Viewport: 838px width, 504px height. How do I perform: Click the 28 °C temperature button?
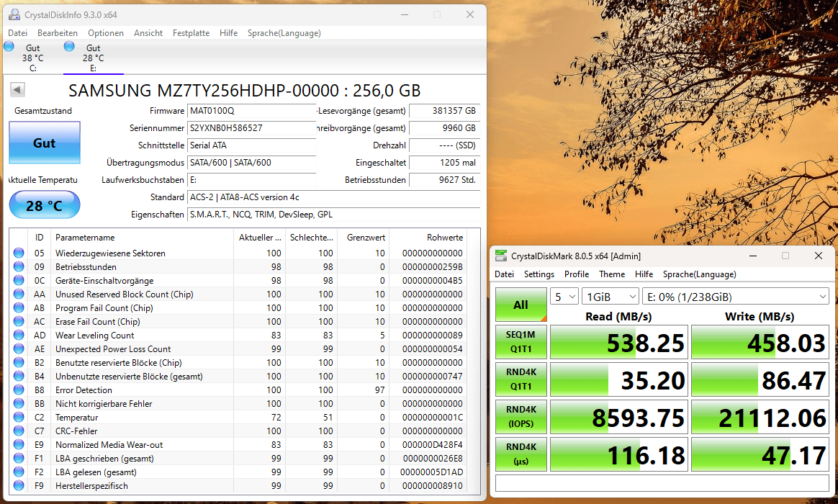coord(45,205)
